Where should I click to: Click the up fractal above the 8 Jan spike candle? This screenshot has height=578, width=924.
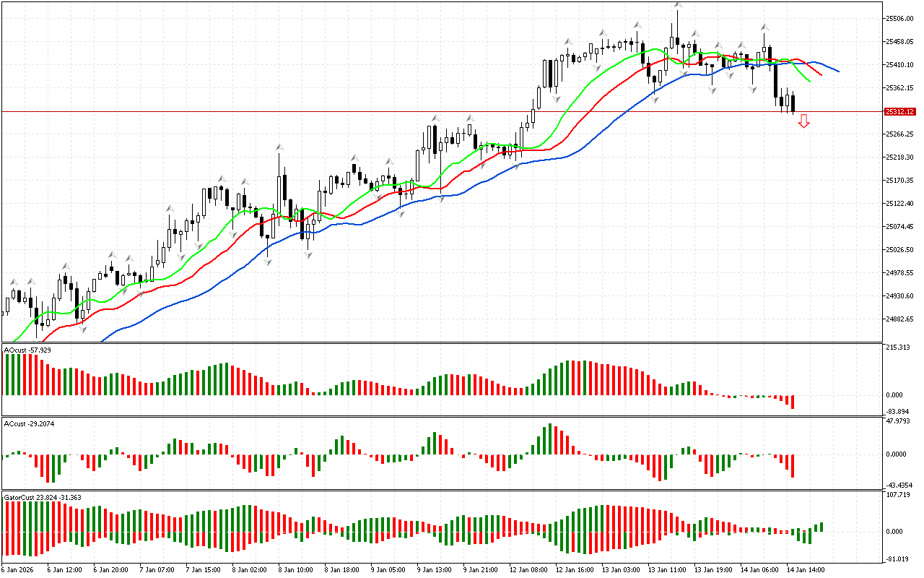pos(279,147)
